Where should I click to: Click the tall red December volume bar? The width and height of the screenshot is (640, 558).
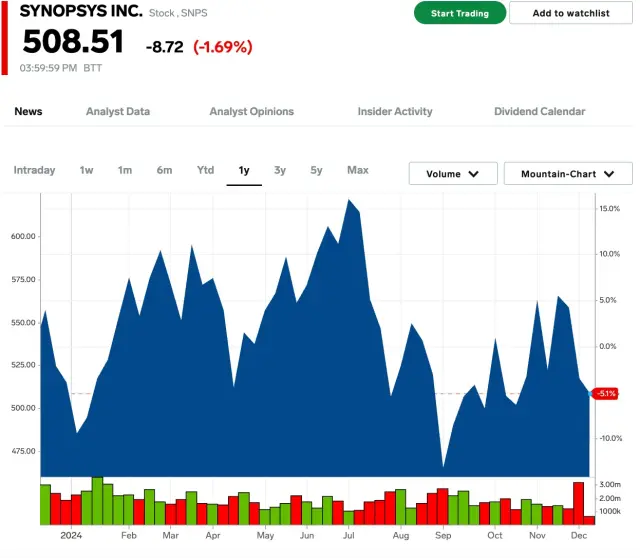point(578,503)
